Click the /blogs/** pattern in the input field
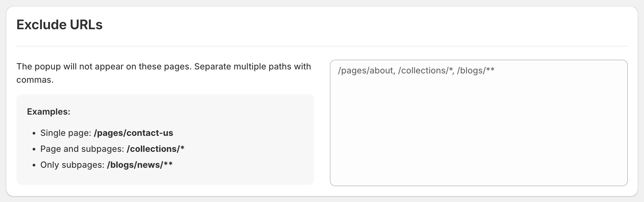Image resolution: width=644 pixels, height=202 pixels. point(475,70)
